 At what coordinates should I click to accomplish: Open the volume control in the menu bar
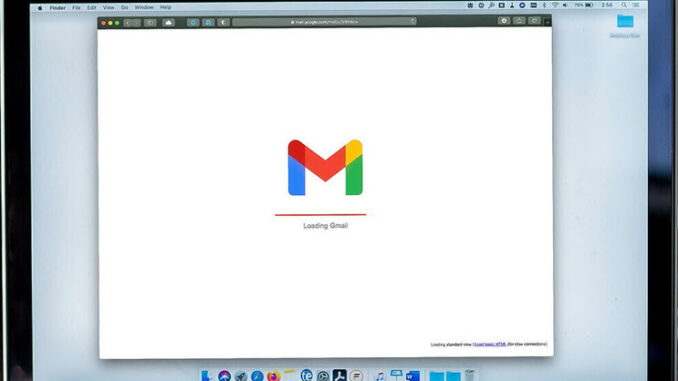(x=566, y=5)
